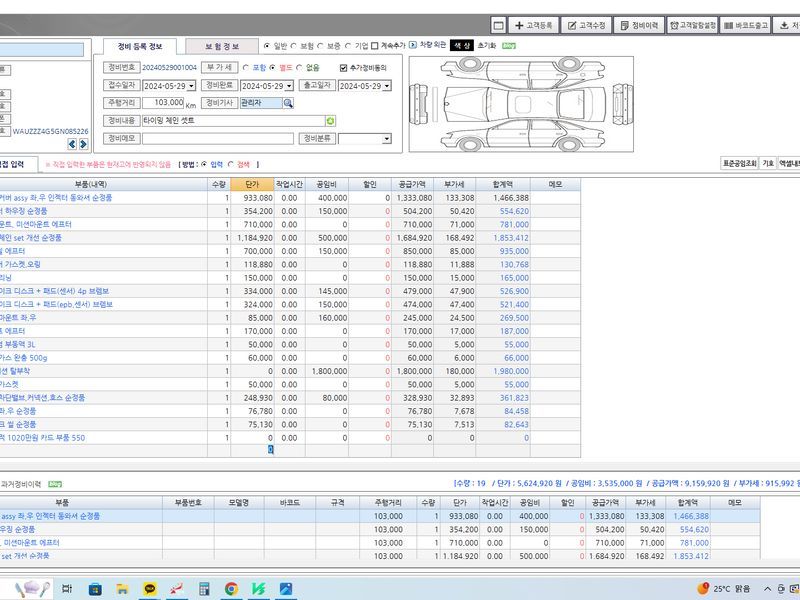Click the VIN text WAUZZZ4G5GN085226
Screen dimensions: 800x600
point(51,131)
